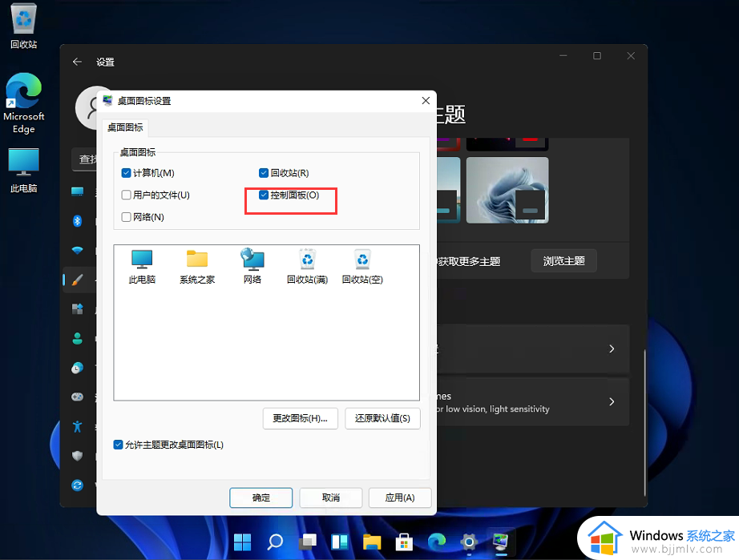The height and width of the screenshot is (560, 739).
Task: Click the Settings search box
Action: (x=85, y=159)
